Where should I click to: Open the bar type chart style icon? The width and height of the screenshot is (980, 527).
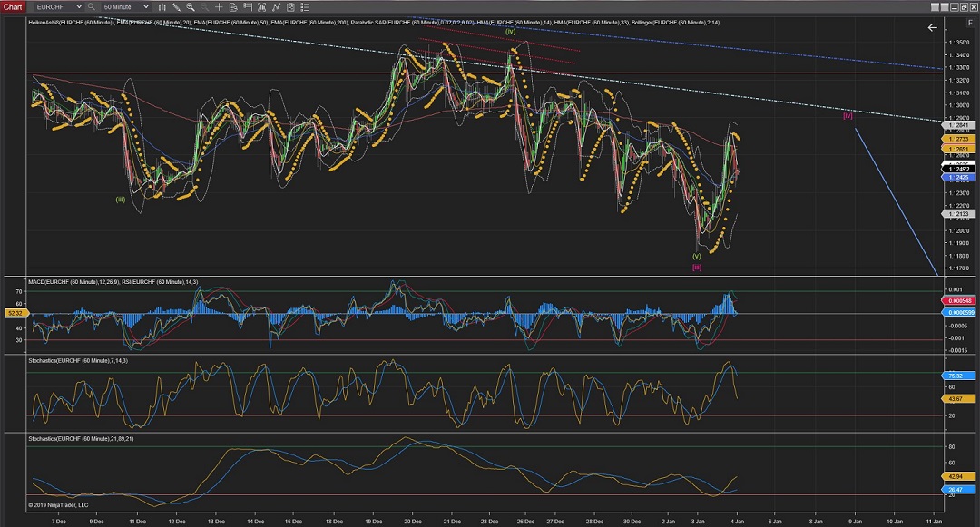[x=163, y=6]
